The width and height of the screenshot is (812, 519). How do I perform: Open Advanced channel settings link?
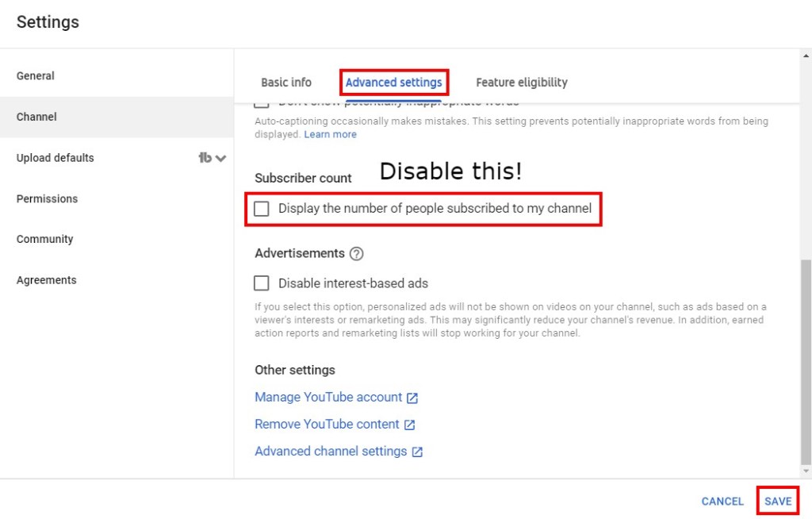pyautogui.click(x=331, y=451)
